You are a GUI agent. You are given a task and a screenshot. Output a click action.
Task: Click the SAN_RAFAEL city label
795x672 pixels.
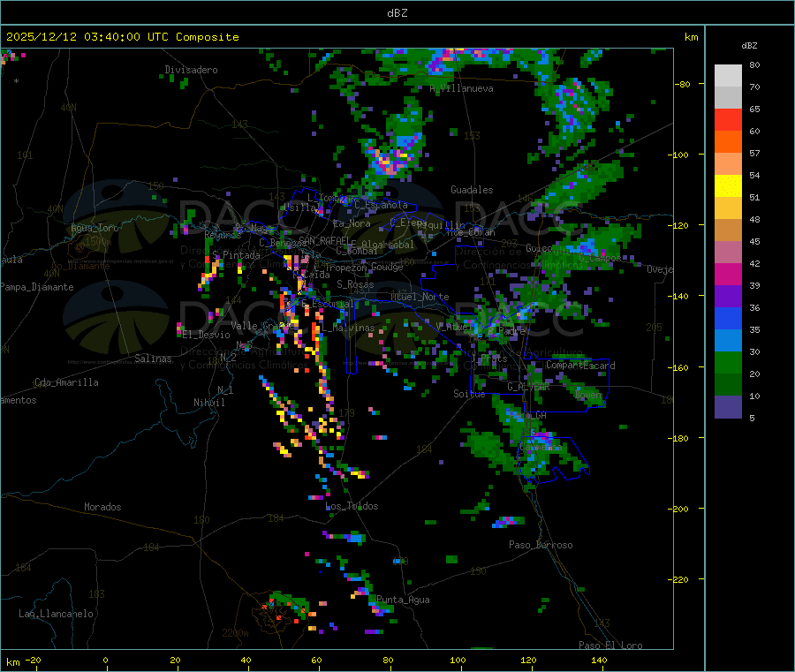point(324,240)
